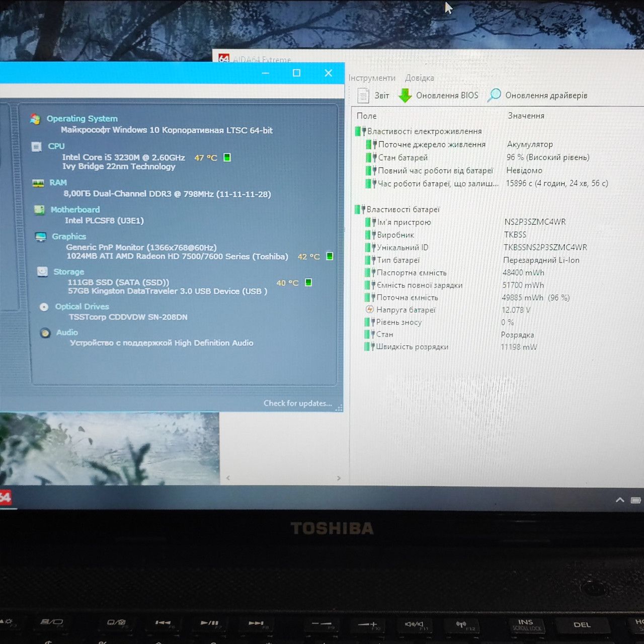This screenshot has height=644, width=644.
Task: Click the Generic PnP Monitor (1366x768@60Hz) line
Action: pos(141,247)
